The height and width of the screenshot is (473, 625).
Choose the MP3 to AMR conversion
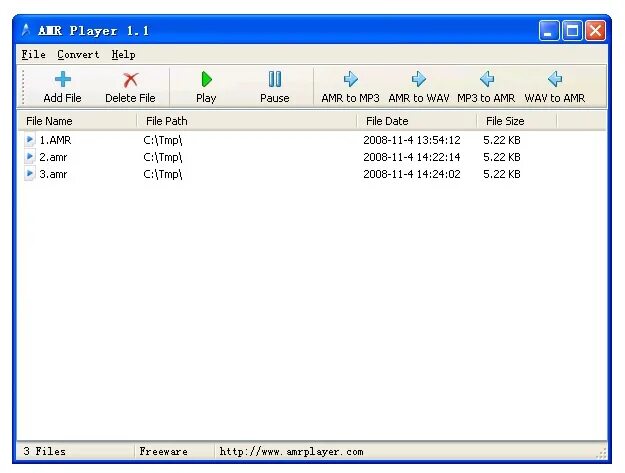(486, 87)
